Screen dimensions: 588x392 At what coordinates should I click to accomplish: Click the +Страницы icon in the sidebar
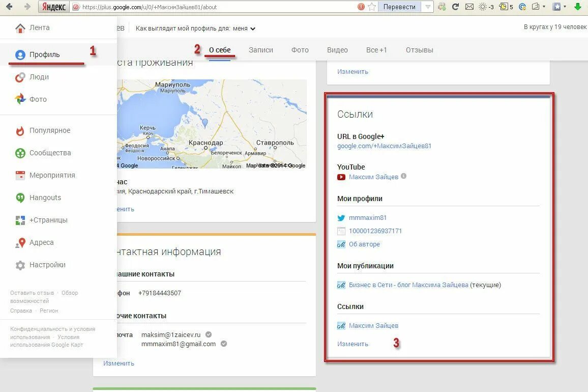click(x=20, y=220)
